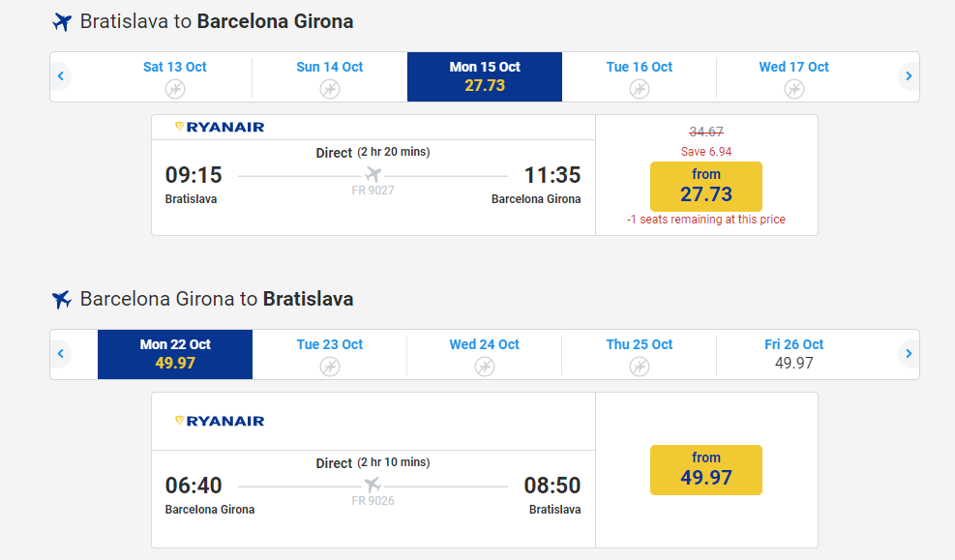Show earlier outbound dates with left arrow
This screenshot has height=560, width=955.
tap(61, 75)
